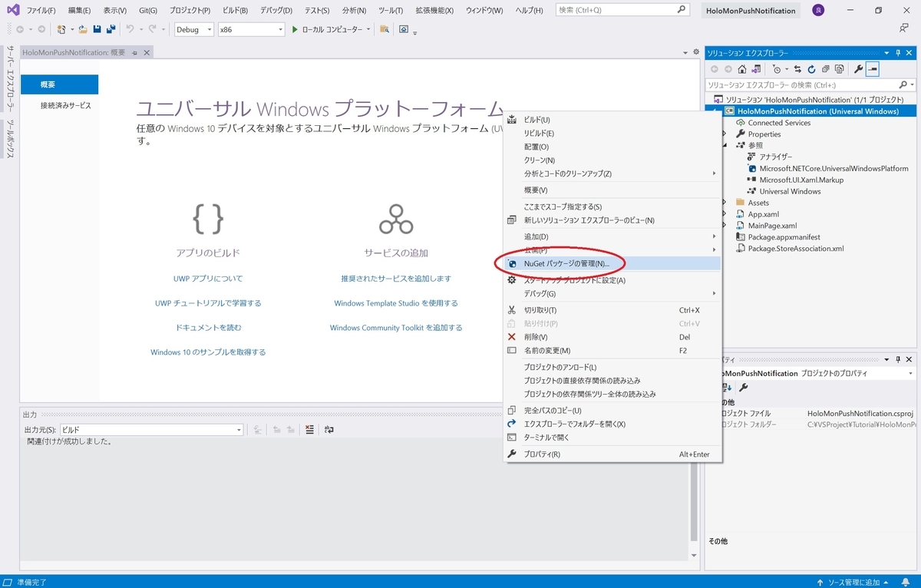921x588 pixels.
Task: Open Windows Template Studio を使用する link
Action: tap(396, 303)
